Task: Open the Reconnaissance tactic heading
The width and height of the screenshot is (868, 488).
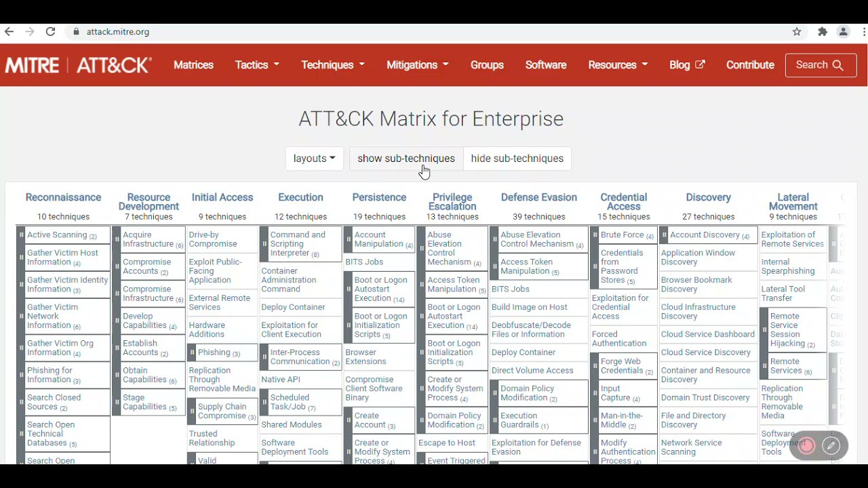Action: pos(63,197)
